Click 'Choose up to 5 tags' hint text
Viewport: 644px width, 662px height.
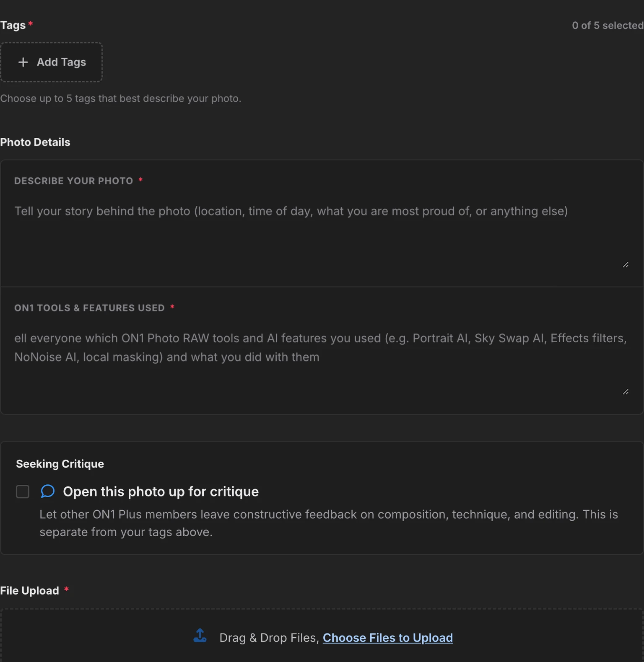[121, 98]
